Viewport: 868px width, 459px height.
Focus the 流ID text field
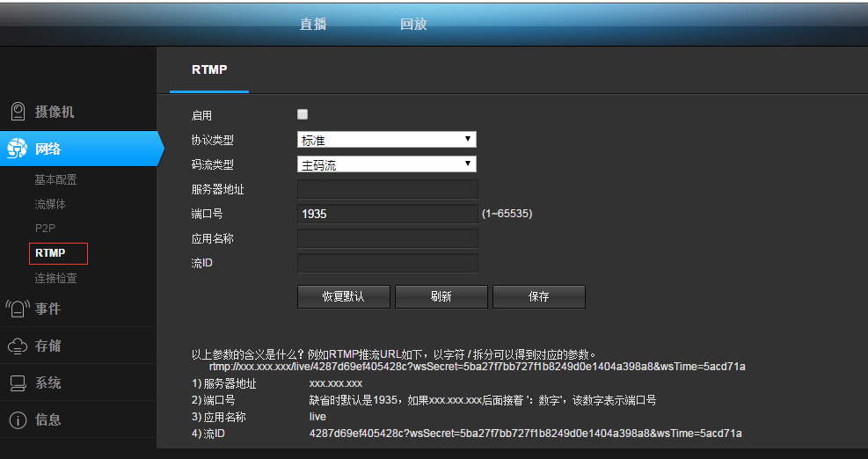[x=387, y=263]
